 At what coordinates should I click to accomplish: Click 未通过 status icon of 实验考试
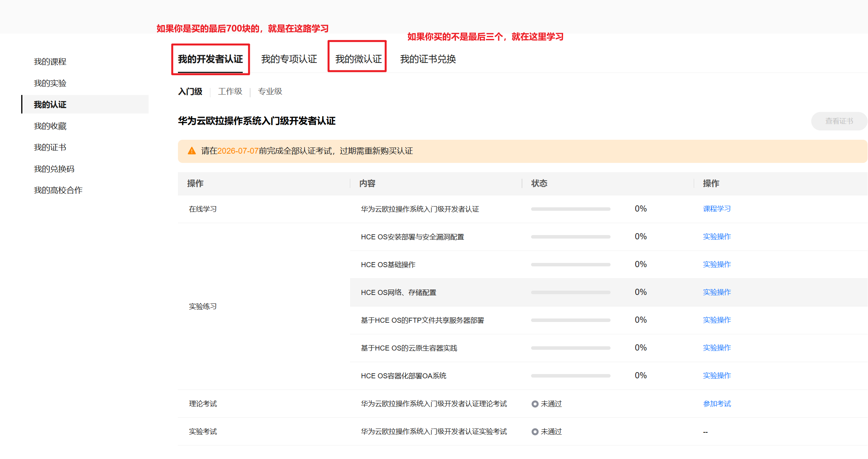tap(535, 432)
